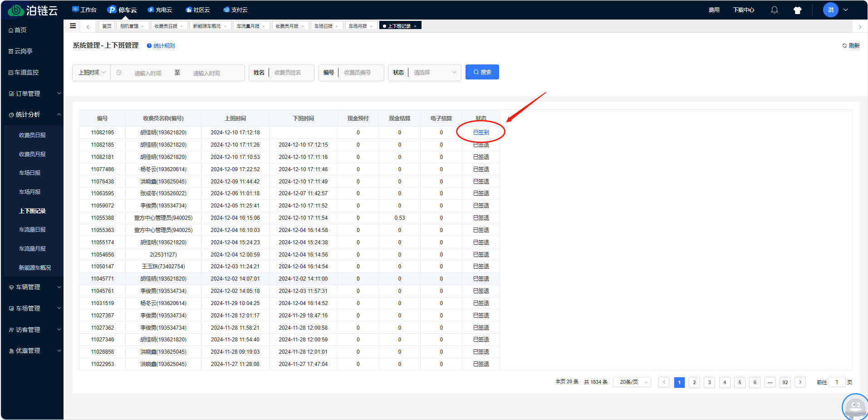
Task: Go to page 92
Action: [785, 382]
